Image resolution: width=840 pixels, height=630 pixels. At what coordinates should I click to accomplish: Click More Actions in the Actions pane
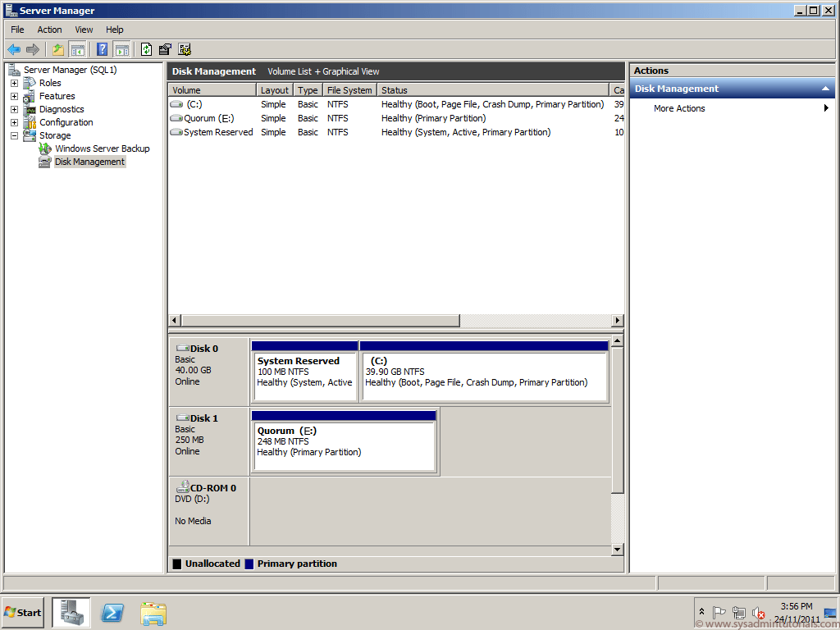678,107
